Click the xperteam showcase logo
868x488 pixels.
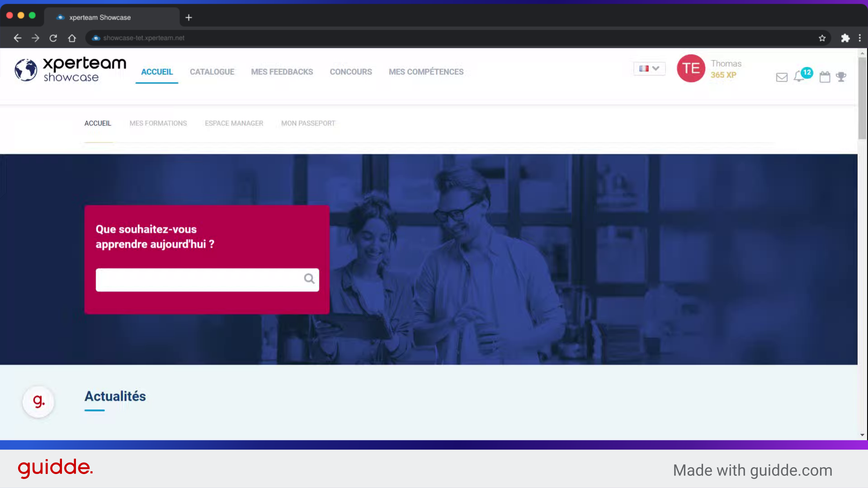[70, 70]
